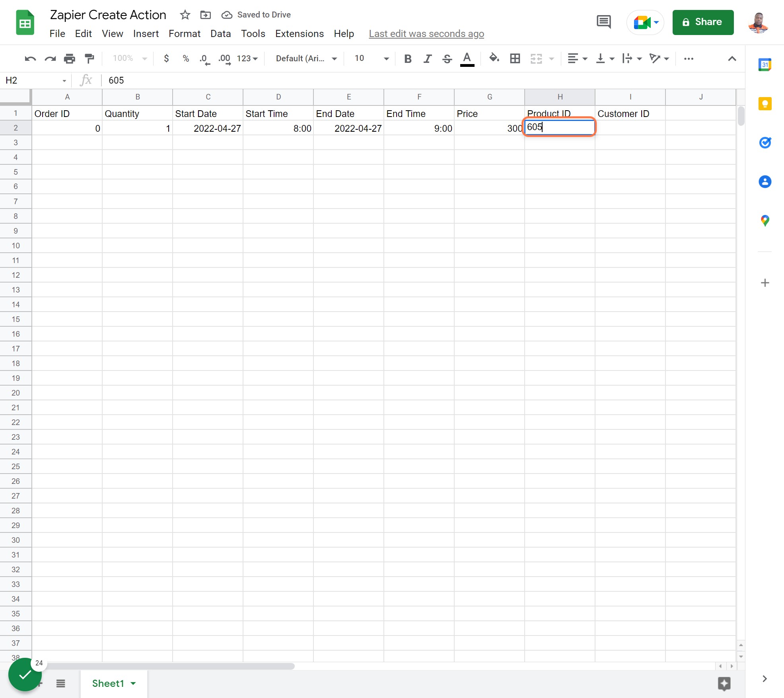
Task: Open the fill color picker
Action: pos(494,58)
